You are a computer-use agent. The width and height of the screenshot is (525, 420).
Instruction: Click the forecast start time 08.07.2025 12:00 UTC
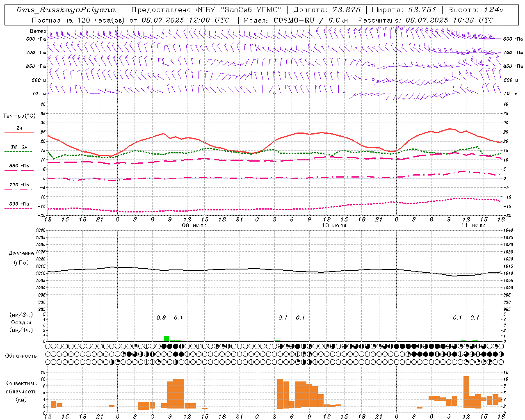tap(185, 20)
